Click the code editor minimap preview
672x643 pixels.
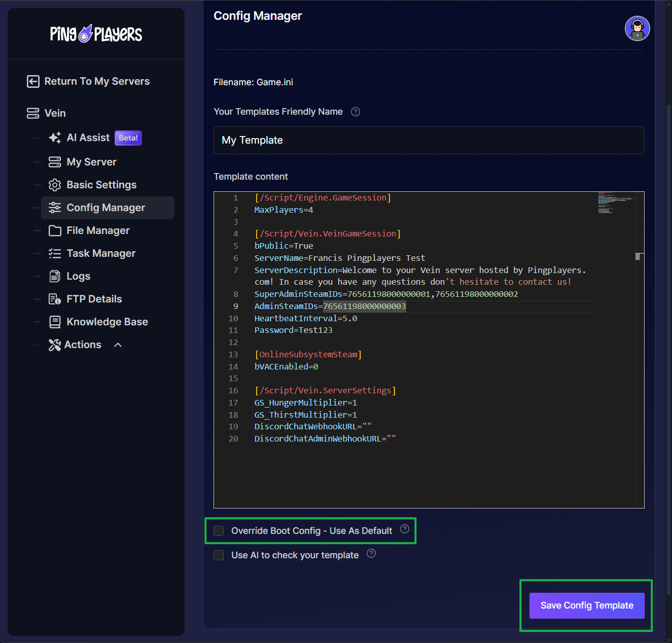(615, 202)
